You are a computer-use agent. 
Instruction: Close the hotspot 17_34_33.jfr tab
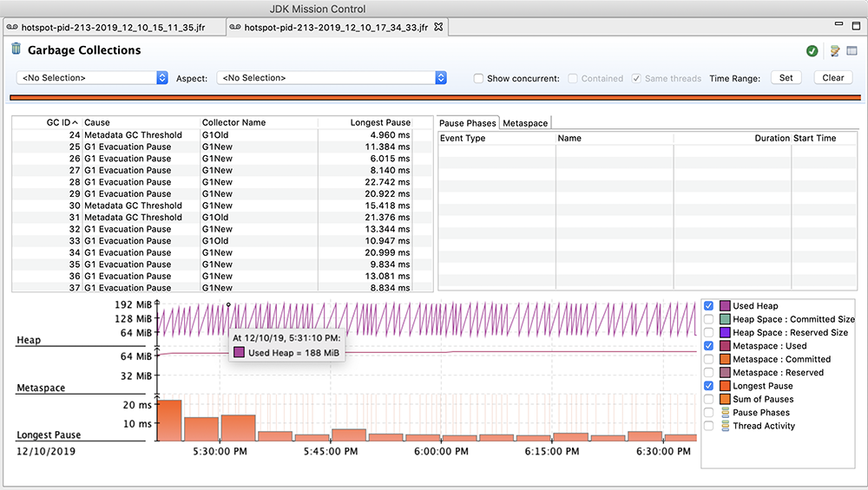(x=438, y=27)
